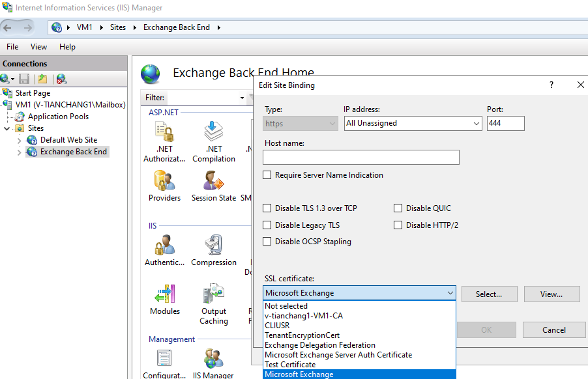Choose TenantEncryptionCert certificate option
This screenshot has width=588, height=379.
coord(359,335)
